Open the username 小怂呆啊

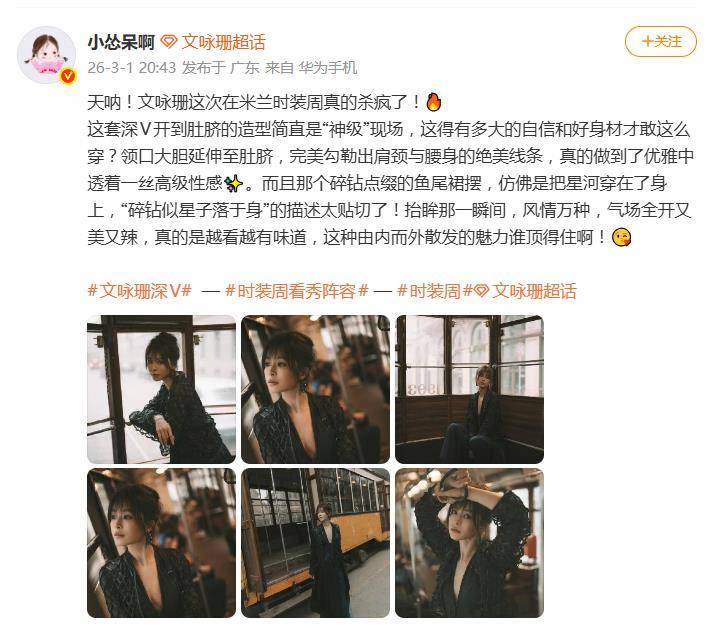121,42
